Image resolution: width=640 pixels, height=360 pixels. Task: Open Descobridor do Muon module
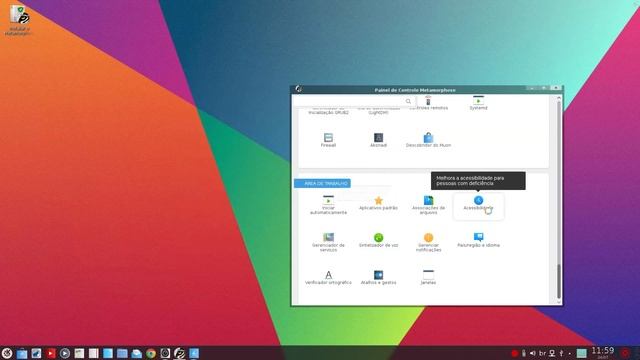click(428, 140)
